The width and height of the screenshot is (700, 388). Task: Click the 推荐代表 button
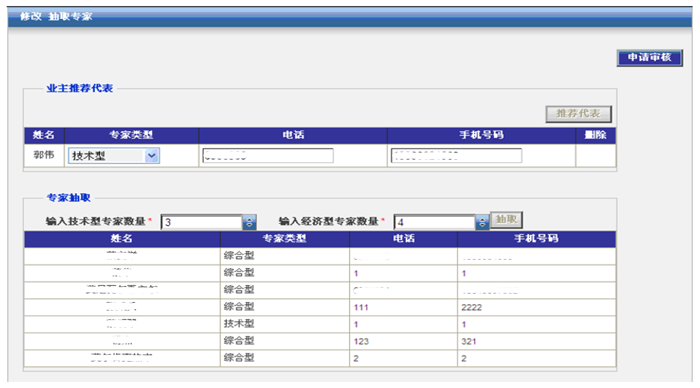pos(578,114)
